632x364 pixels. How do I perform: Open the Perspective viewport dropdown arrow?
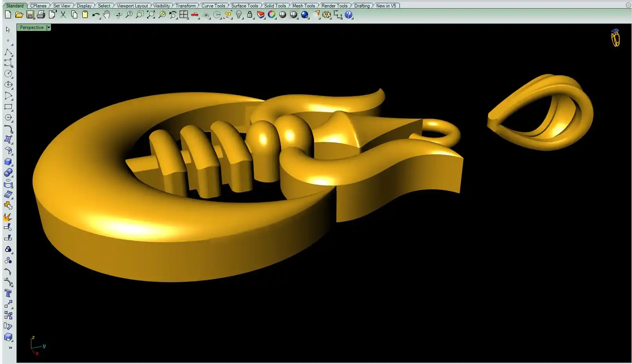49,27
